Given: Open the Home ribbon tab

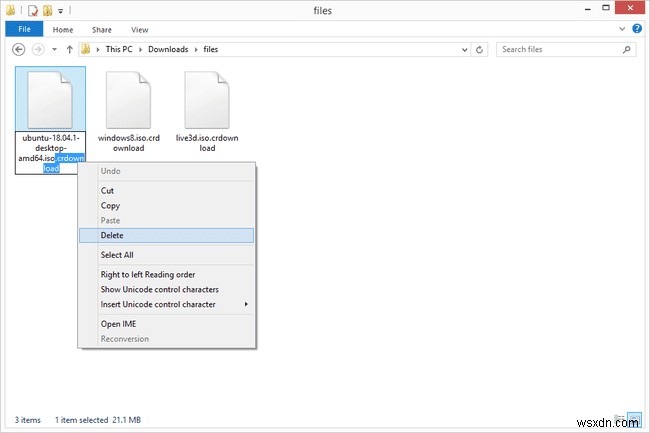Looking at the screenshot, I should pos(63,30).
